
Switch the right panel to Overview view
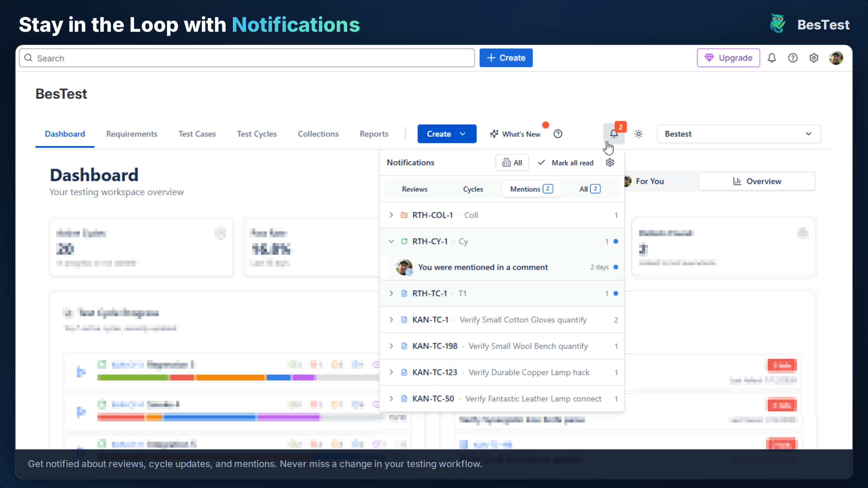click(x=757, y=181)
